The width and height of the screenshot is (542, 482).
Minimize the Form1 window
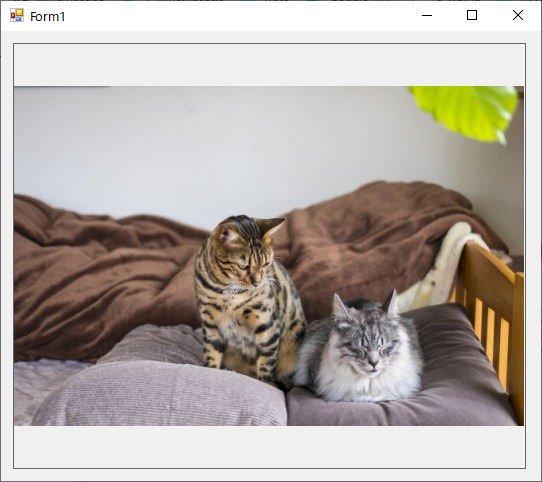click(x=427, y=15)
